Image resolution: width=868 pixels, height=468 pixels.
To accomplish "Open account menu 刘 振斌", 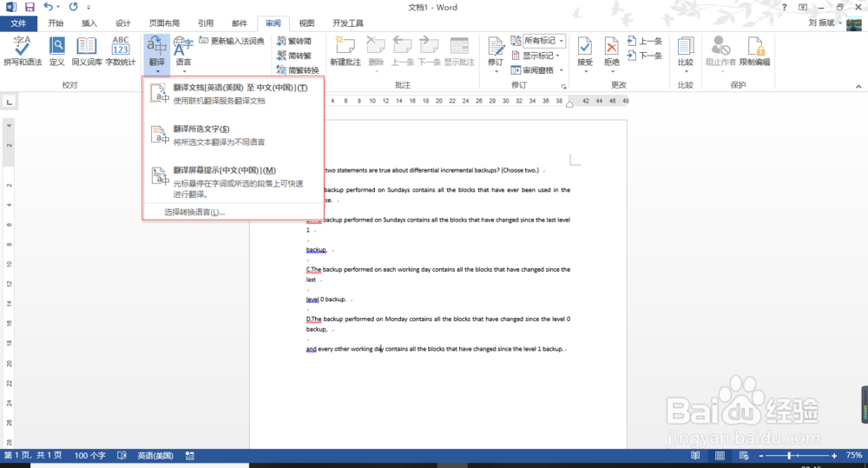I will pyautogui.click(x=825, y=23).
